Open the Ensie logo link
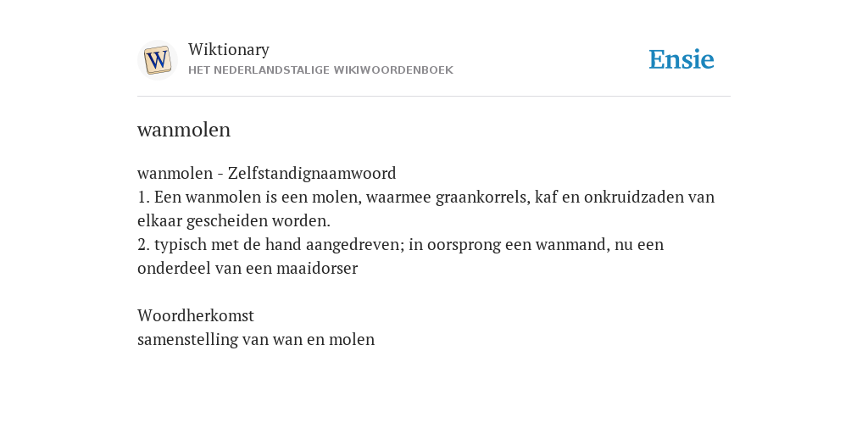 pos(682,59)
